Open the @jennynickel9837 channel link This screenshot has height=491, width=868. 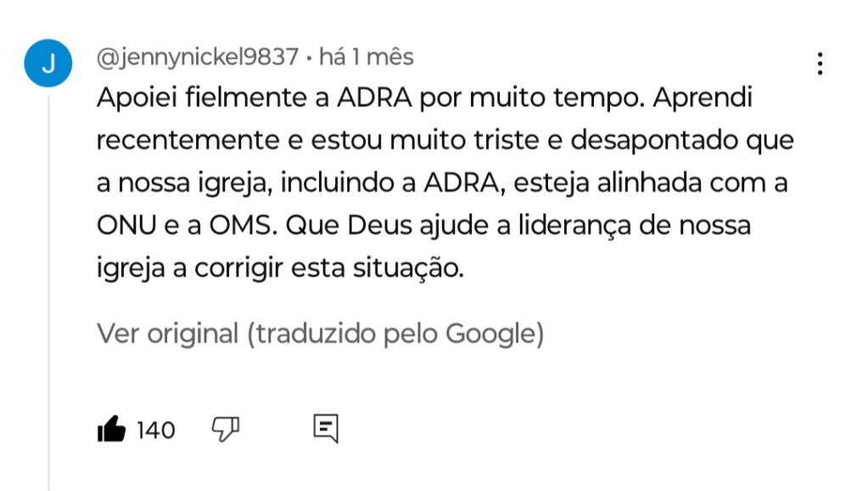coord(198,58)
